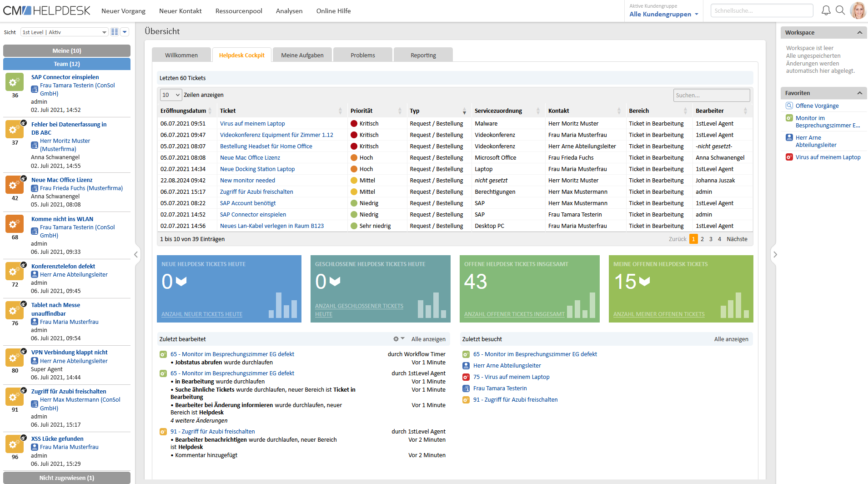Switch to Problems tab

coord(363,55)
